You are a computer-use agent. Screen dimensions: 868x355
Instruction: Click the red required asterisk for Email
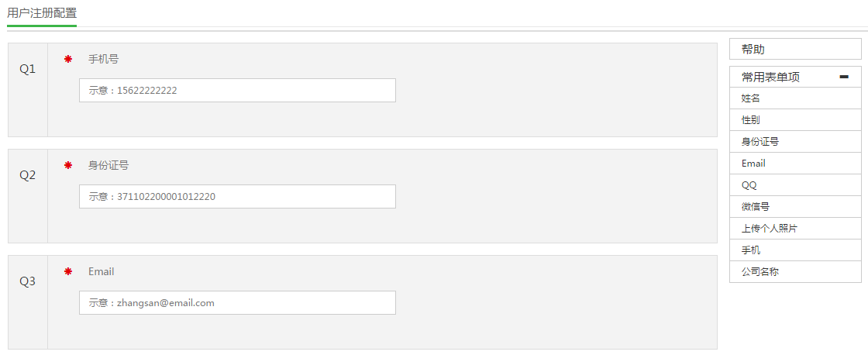68,271
